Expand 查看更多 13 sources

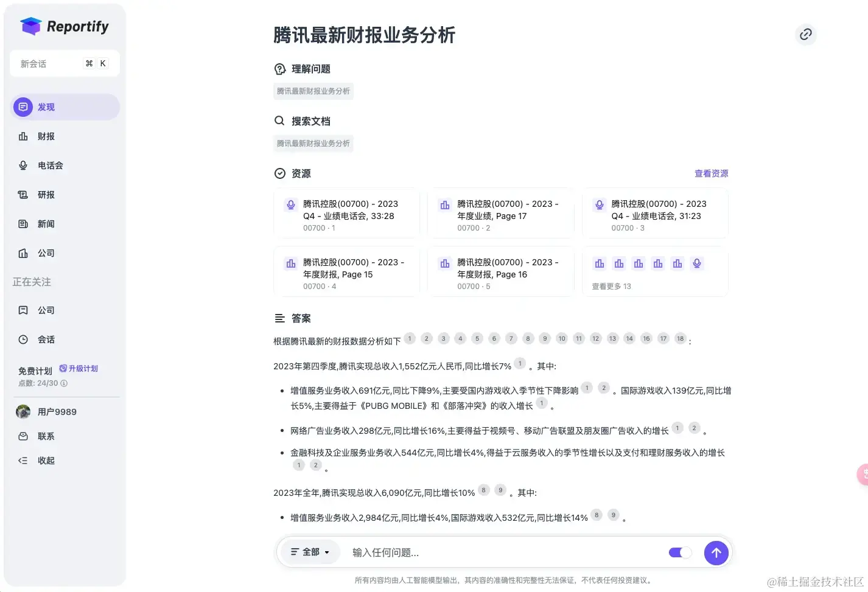611,287
